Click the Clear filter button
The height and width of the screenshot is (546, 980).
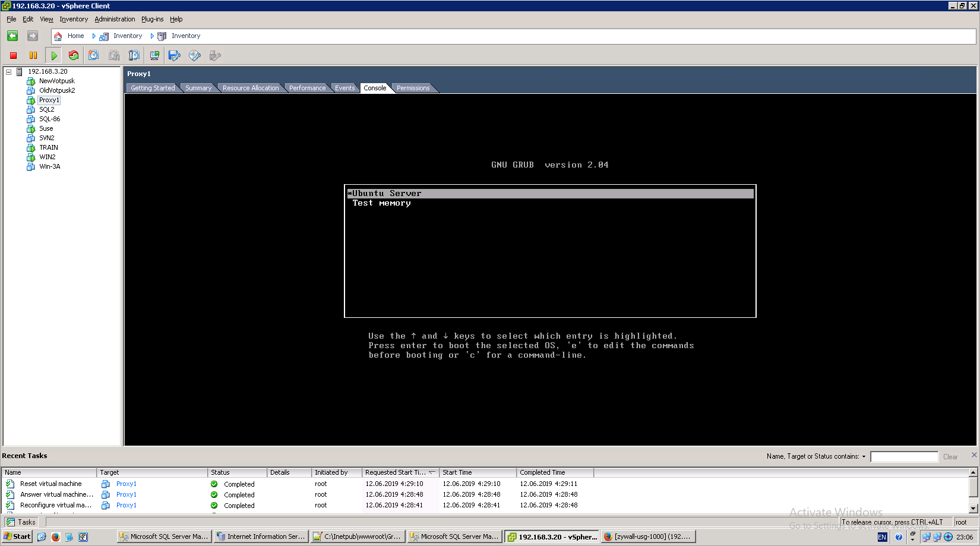click(950, 457)
